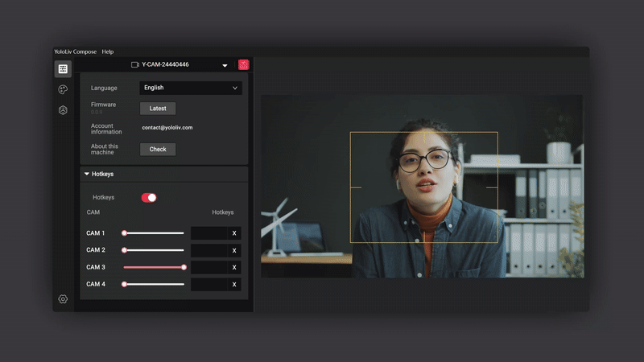Clear the CAM 4 hotkey with X
Image resolution: width=644 pixels, height=362 pixels.
(234, 284)
